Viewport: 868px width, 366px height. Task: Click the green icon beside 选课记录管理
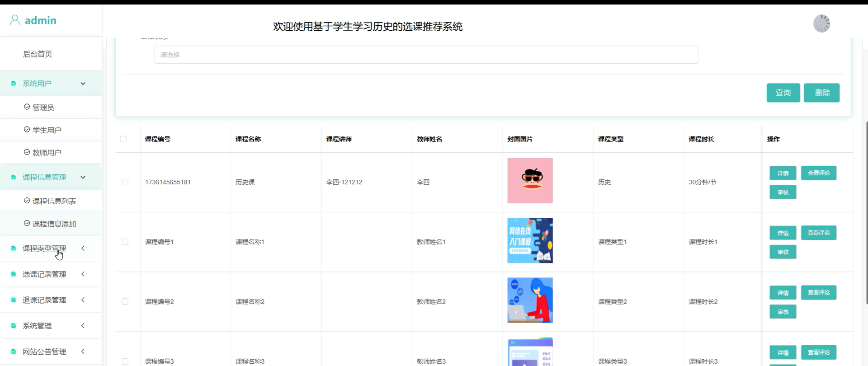click(14, 274)
